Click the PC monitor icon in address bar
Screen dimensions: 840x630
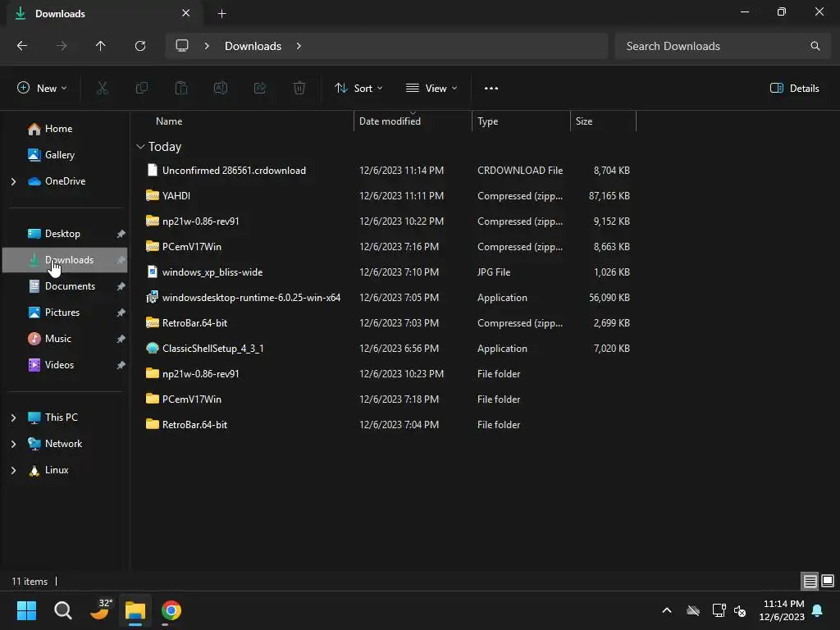[182, 46]
